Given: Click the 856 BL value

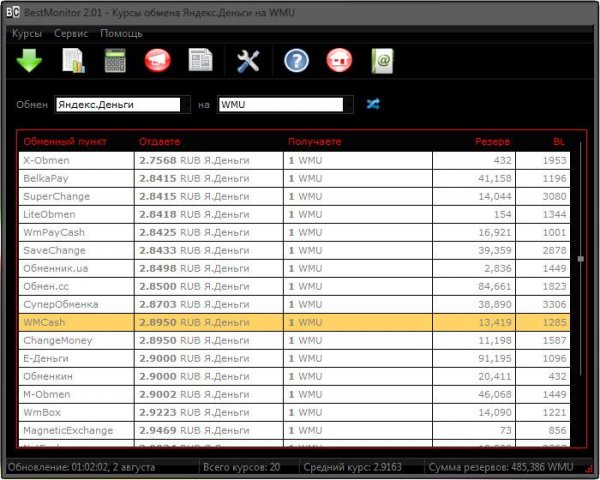Looking at the screenshot, I should click(557, 430).
